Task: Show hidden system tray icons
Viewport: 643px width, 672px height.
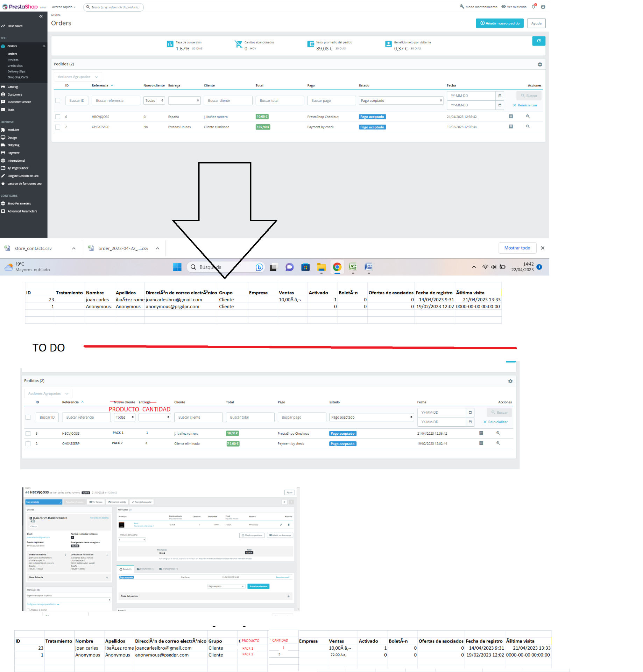Action: tap(474, 267)
